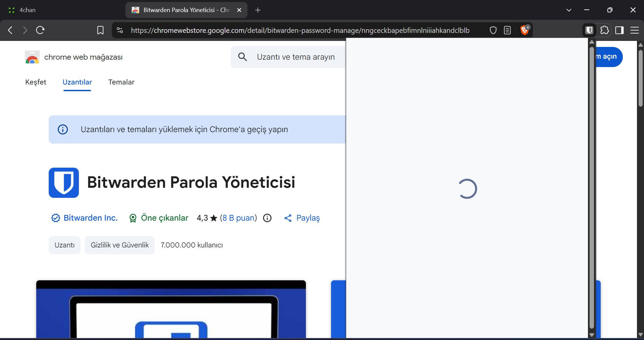Open the first Bitwarden screenshot thumbnail
The image size is (644, 340).
click(x=171, y=309)
